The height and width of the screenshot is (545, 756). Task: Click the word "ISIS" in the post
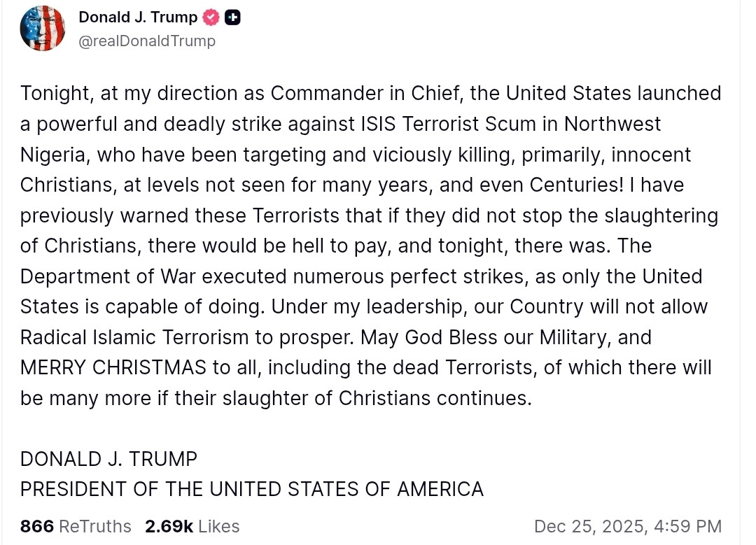tap(360, 125)
